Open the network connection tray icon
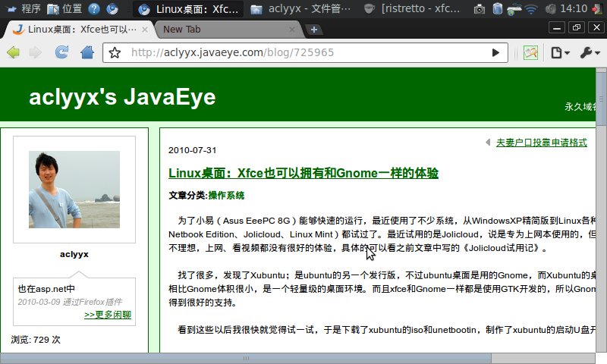The width and height of the screenshot is (607, 364). pyautogui.click(x=514, y=9)
